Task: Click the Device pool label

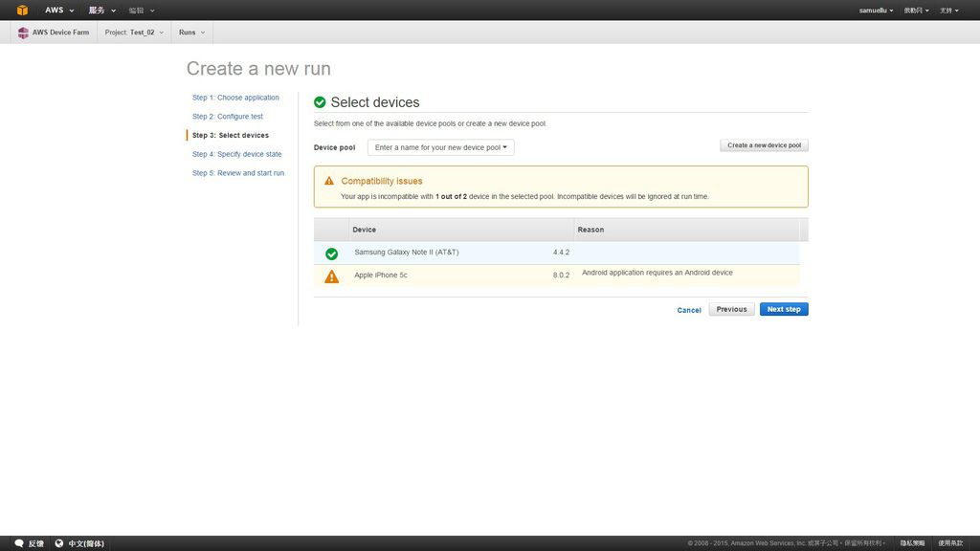Action: pyautogui.click(x=334, y=147)
